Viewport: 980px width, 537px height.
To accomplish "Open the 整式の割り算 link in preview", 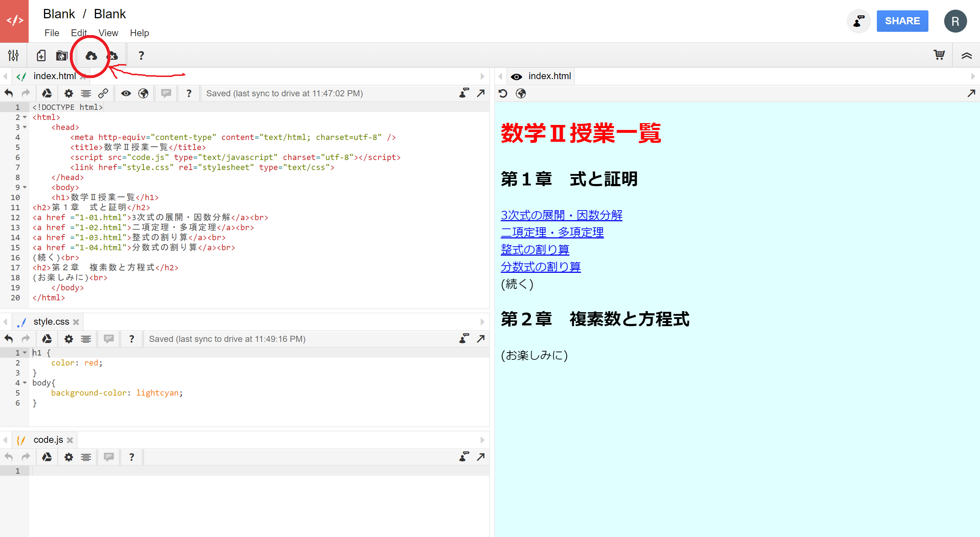I will pos(535,250).
